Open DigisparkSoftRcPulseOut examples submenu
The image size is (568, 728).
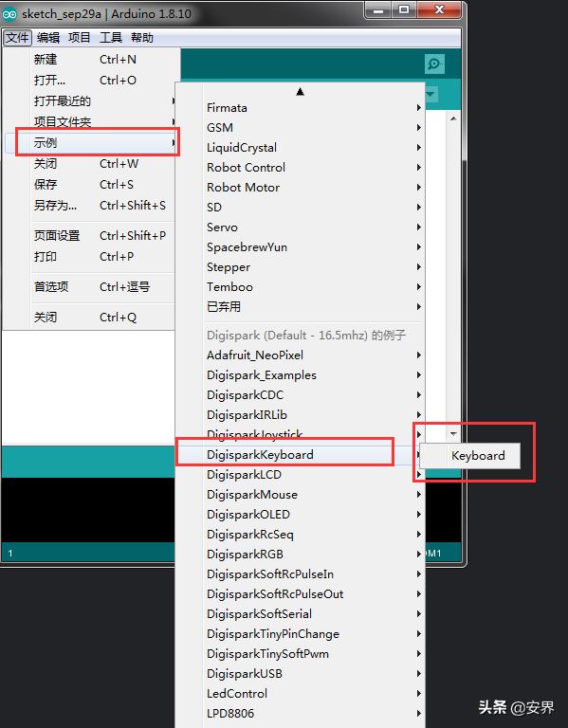(x=300, y=594)
